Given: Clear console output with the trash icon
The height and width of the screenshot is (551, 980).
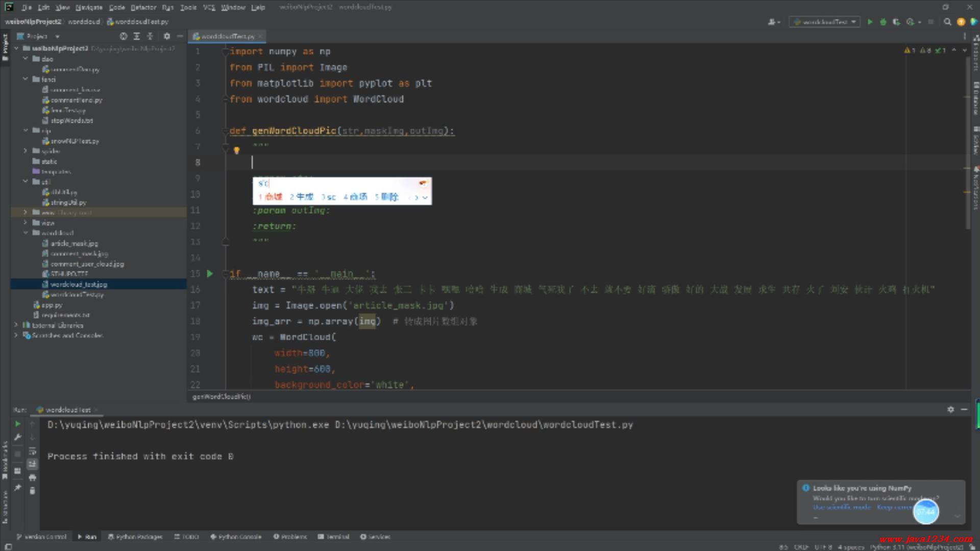Looking at the screenshot, I should pyautogui.click(x=33, y=491).
